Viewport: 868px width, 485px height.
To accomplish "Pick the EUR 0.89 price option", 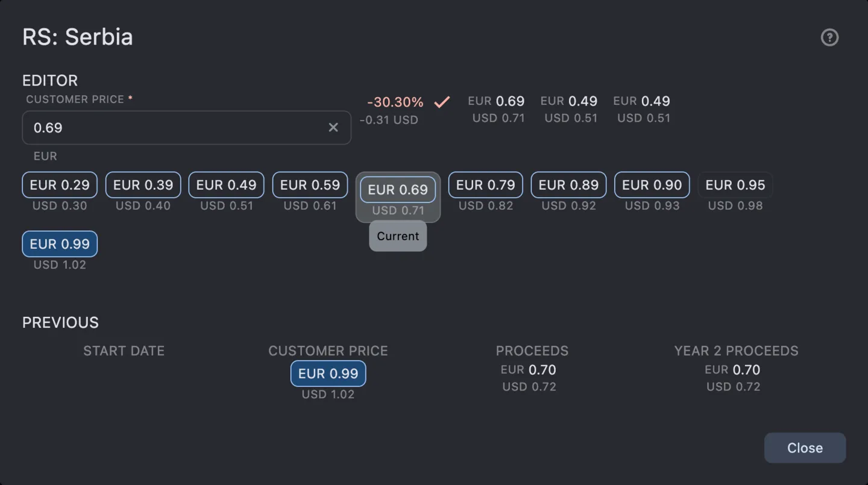I will click(568, 184).
